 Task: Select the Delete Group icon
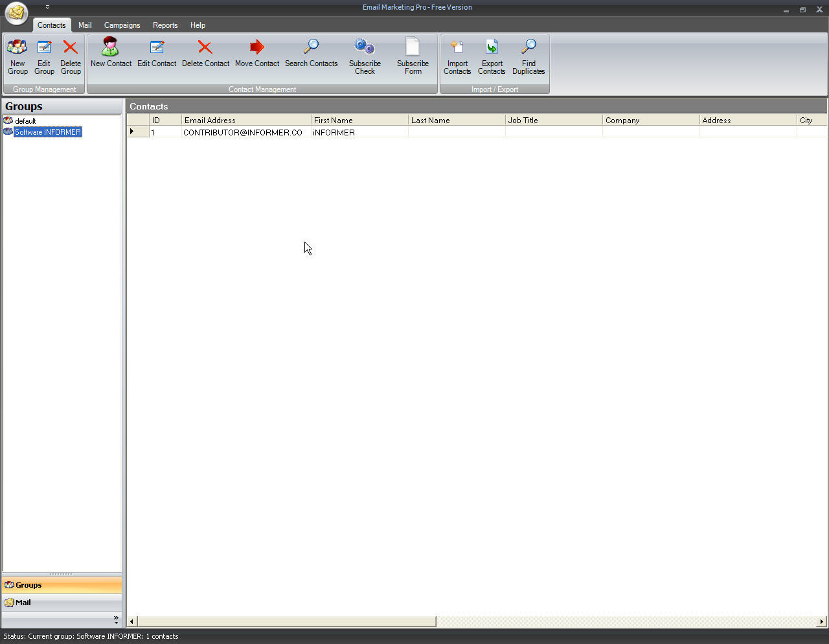(70, 56)
